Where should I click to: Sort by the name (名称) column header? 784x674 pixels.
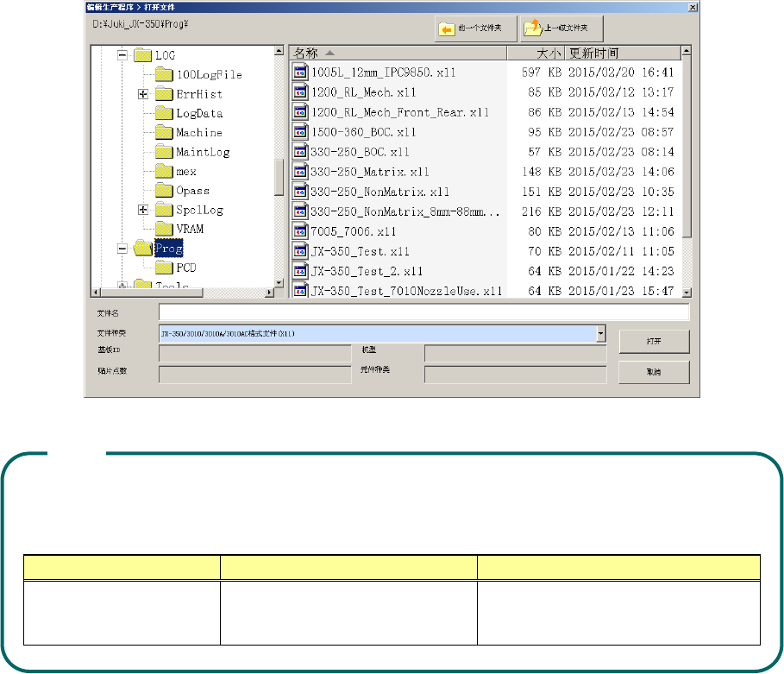click(398, 53)
